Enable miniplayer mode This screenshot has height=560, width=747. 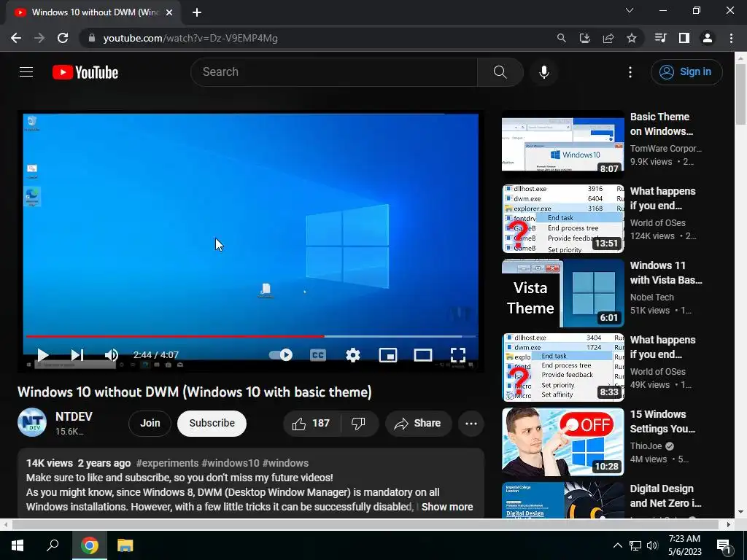point(388,355)
